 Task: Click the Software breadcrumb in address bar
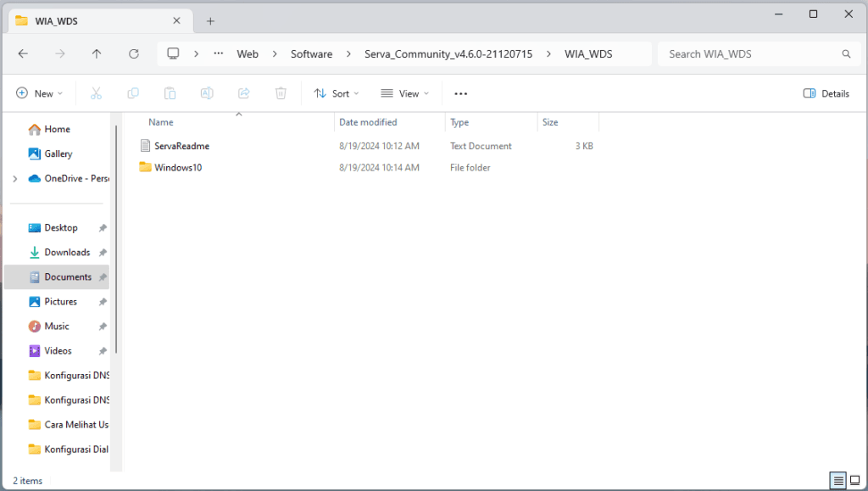point(311,53)
